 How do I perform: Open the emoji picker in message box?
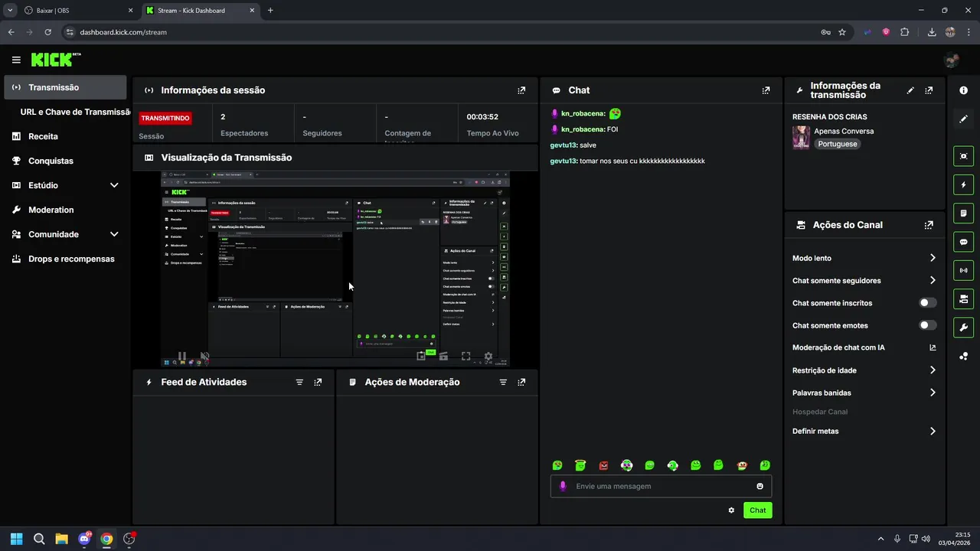(759, 486)
